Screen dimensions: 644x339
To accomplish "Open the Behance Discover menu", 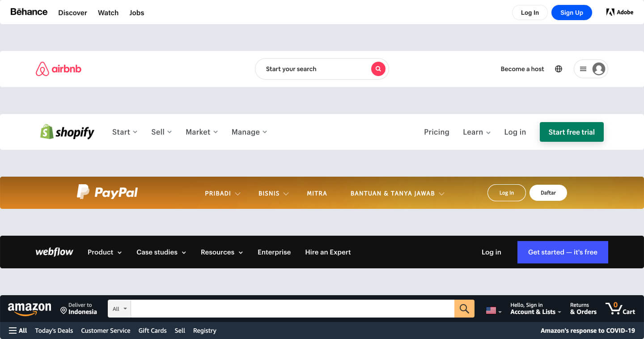I will tap(72, 13).
